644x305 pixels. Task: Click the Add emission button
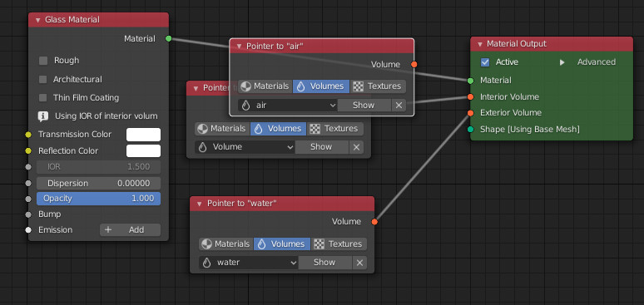[x=130, y=230]
